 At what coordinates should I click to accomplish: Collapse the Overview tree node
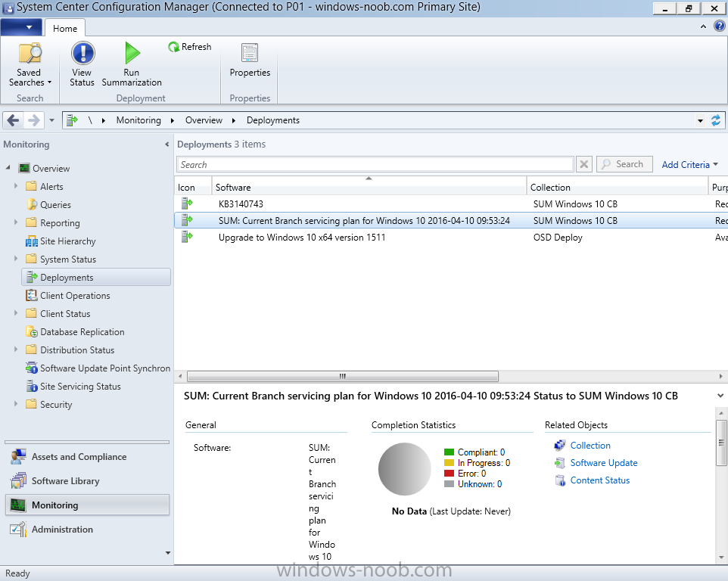pos(8,167)
